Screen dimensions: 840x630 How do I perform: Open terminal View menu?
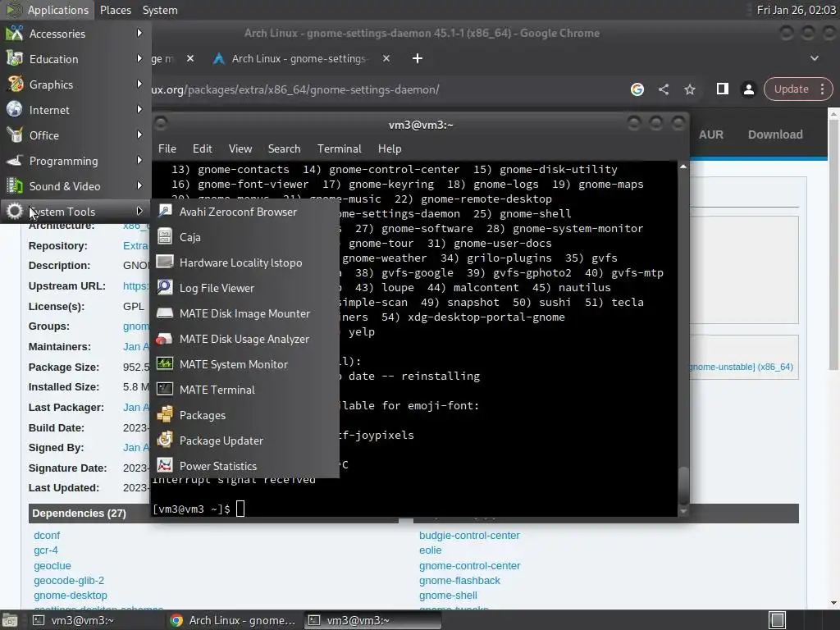pos(240,148)
